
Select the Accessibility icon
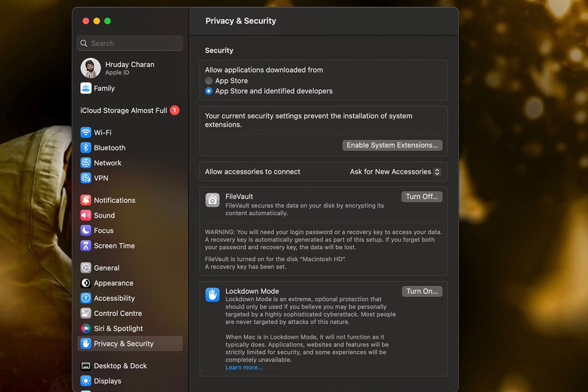pos(86,298)
